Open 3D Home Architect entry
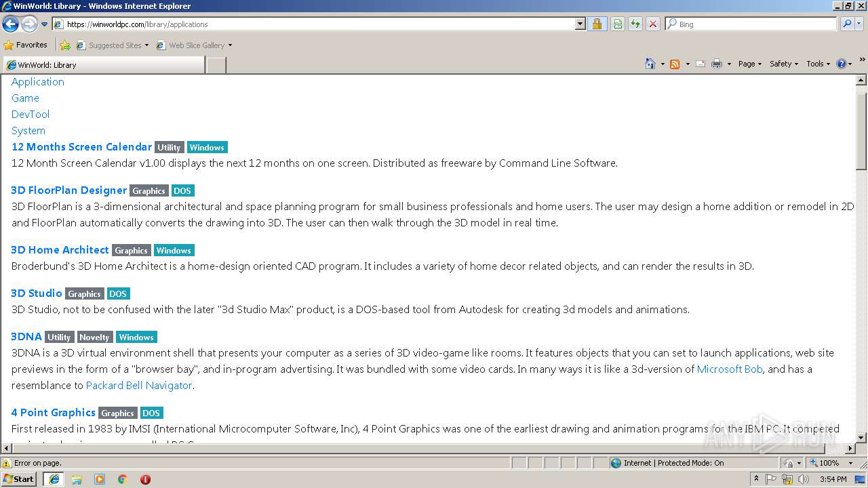The width and height of the screenshot is (868, 488). click(x=60, y=249)
